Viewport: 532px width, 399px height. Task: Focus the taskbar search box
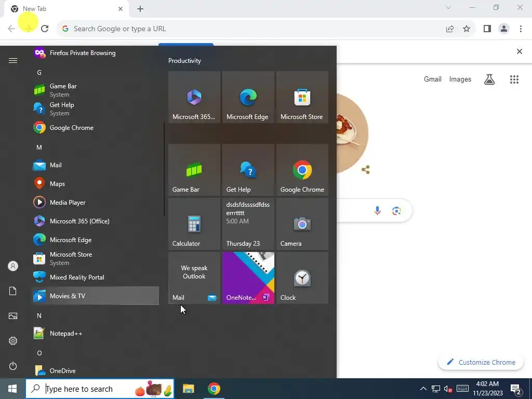pyautogui.click(x=100, y=389)
